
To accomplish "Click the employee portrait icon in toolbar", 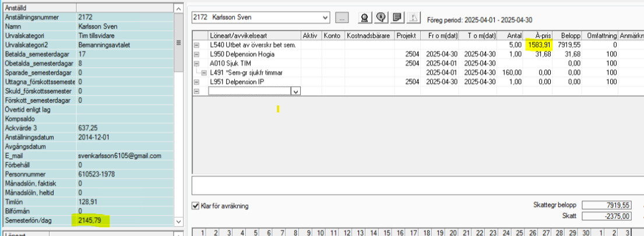I will [364, 17].
